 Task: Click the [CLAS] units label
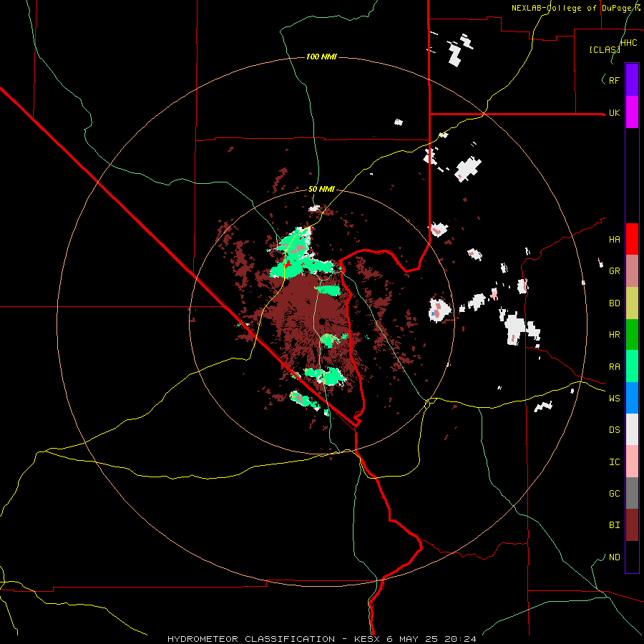(605, 50)
